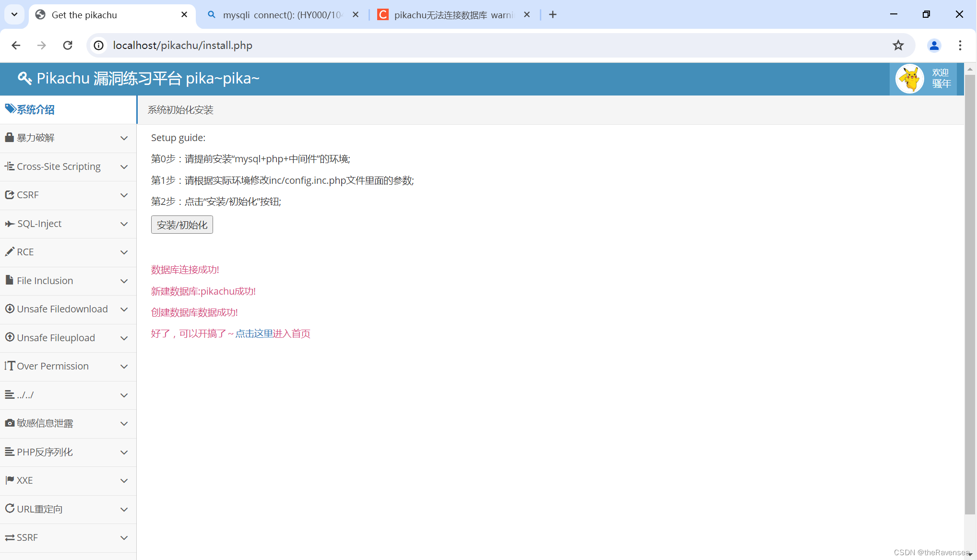Click the forward navigation arrow
This screenshot has height=560, width=977.
[x=42, y=45]
